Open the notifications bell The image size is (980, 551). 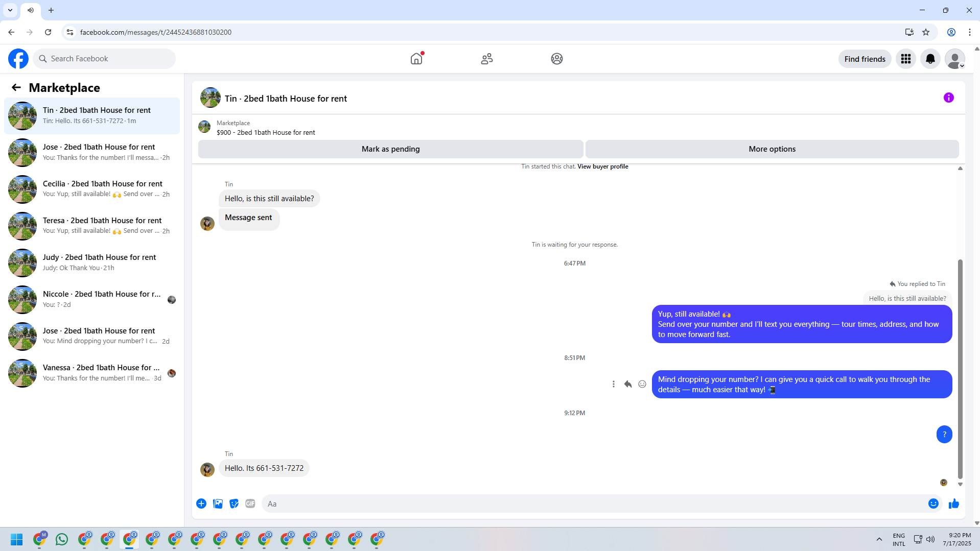point(930,59)
